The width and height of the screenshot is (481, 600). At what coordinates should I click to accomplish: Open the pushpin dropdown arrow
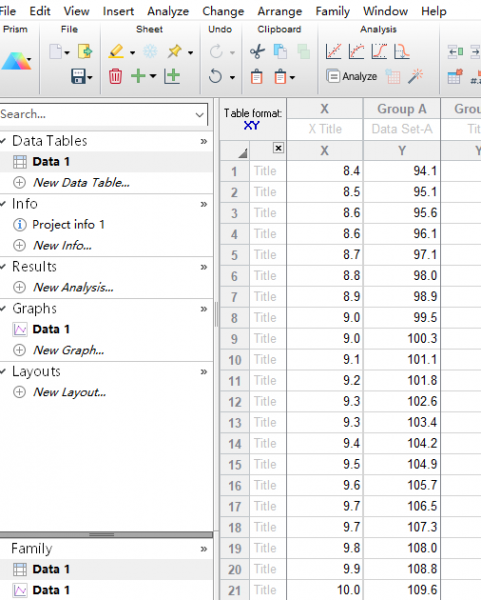[x=190, y=52]
